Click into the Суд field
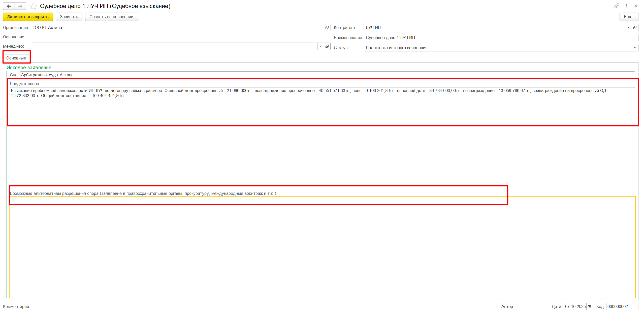Viewport: 644px width, 313px height. click(327, 75)
